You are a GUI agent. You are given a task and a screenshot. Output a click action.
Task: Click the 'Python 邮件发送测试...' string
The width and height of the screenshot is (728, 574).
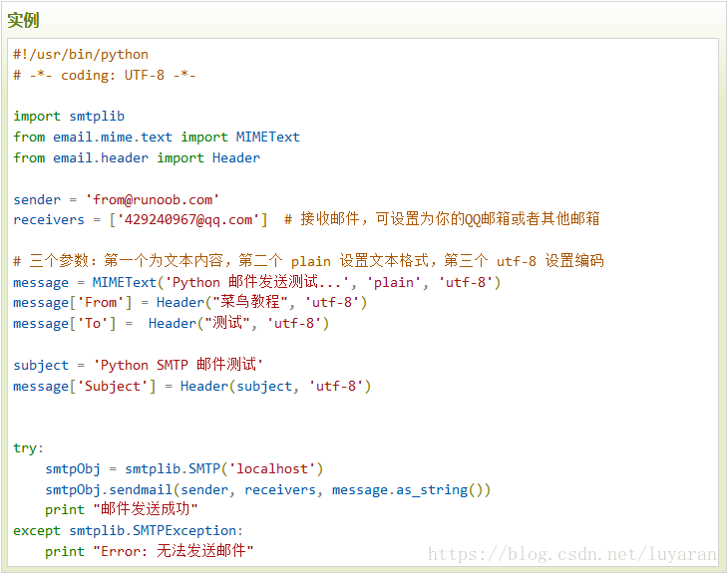(x=260, y=282)
